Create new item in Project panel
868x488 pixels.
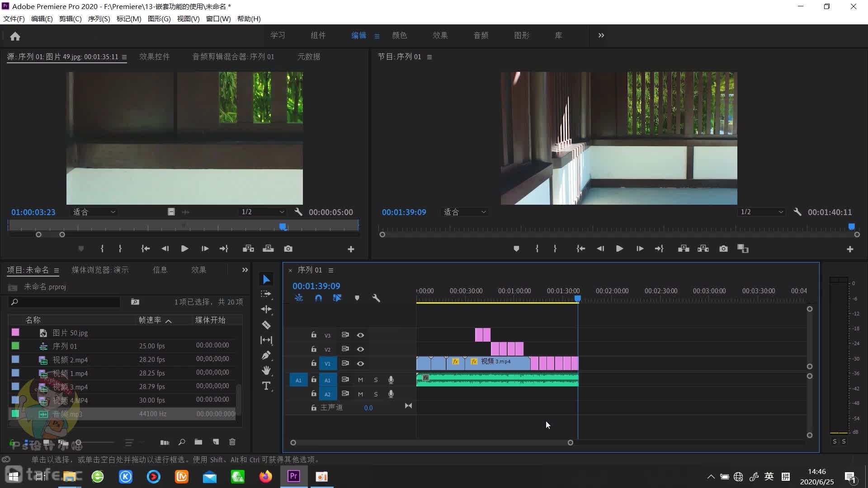[x=216, y=442]
